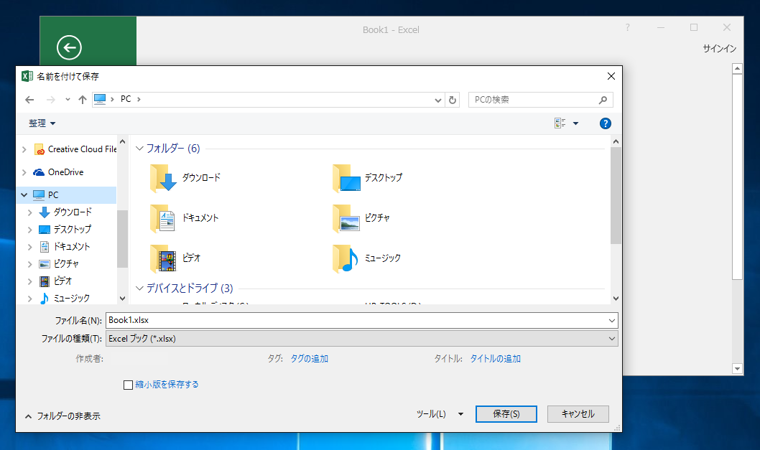760x450 pixels.
Task: Go back with Excel backstage arrow
Action: coord(69,48)
